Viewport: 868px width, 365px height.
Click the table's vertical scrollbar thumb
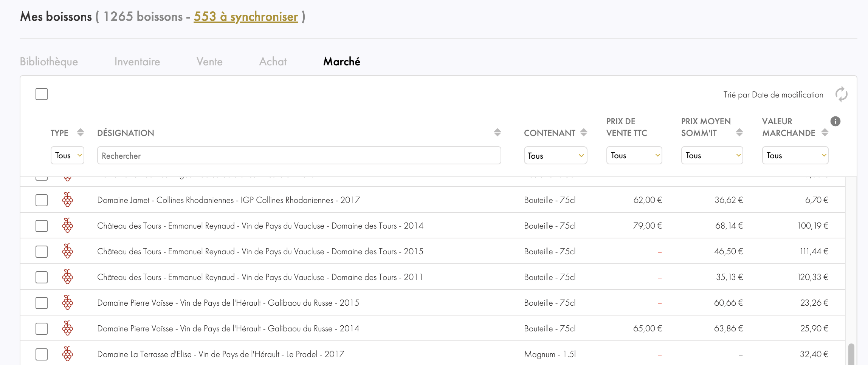[x=851, y=354]
